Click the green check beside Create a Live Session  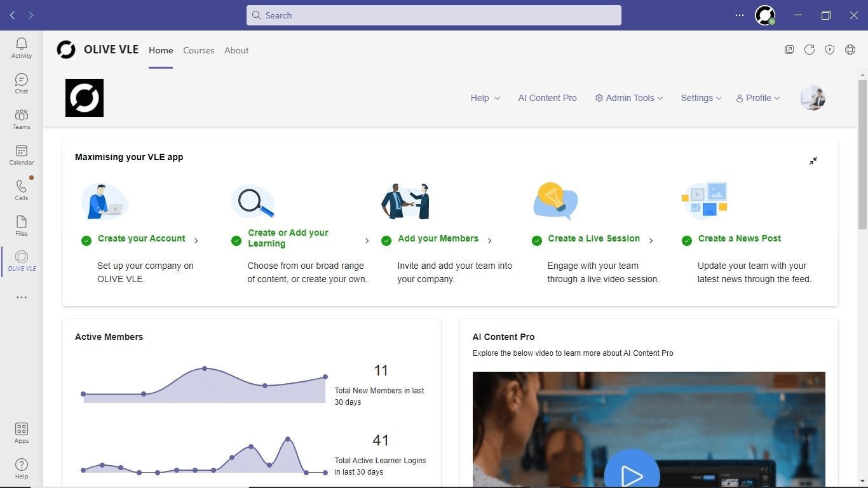click(537, 240)
